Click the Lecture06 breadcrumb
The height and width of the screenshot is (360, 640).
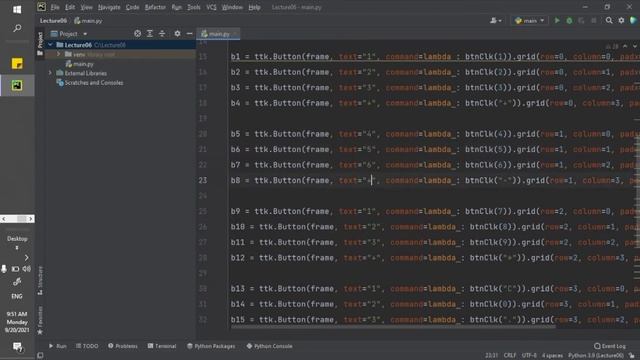click(53, 20)
